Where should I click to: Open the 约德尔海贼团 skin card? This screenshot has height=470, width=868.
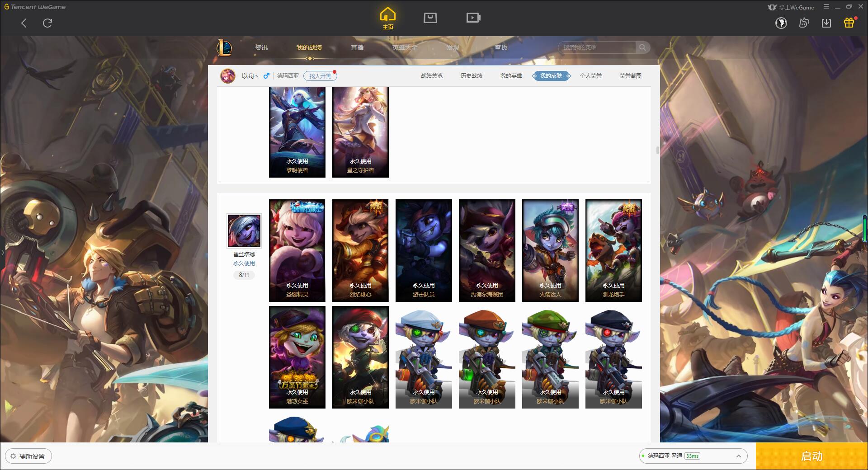[487, 250]
